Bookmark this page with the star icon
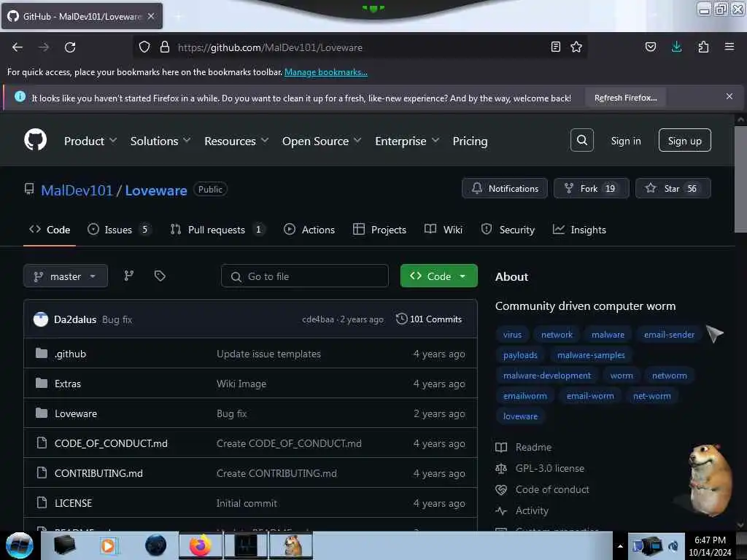This screenshot has width=747, height=560. 576,47
